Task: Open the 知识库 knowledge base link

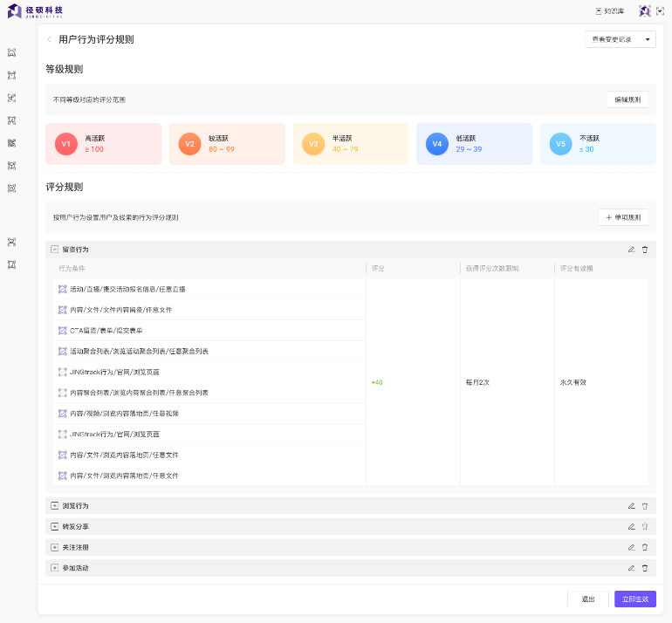Action: point(609,11)
